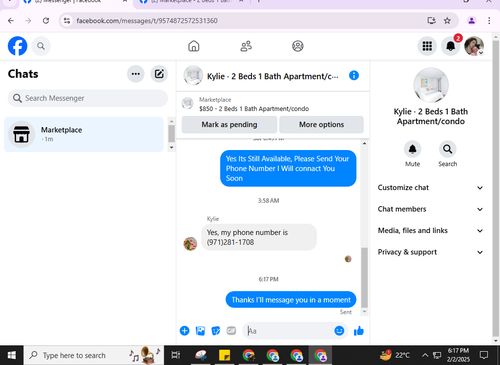Image resolution: width=500 pixels, height=365 pixels.
Task: Attach a file with image icon
Action: click(200, 331)
